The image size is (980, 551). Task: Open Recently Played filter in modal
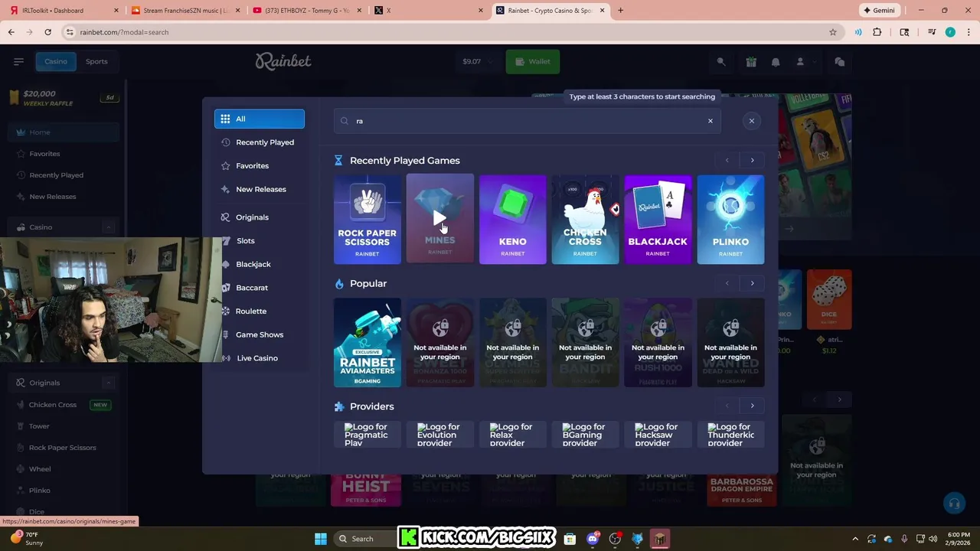pos(259,142)
